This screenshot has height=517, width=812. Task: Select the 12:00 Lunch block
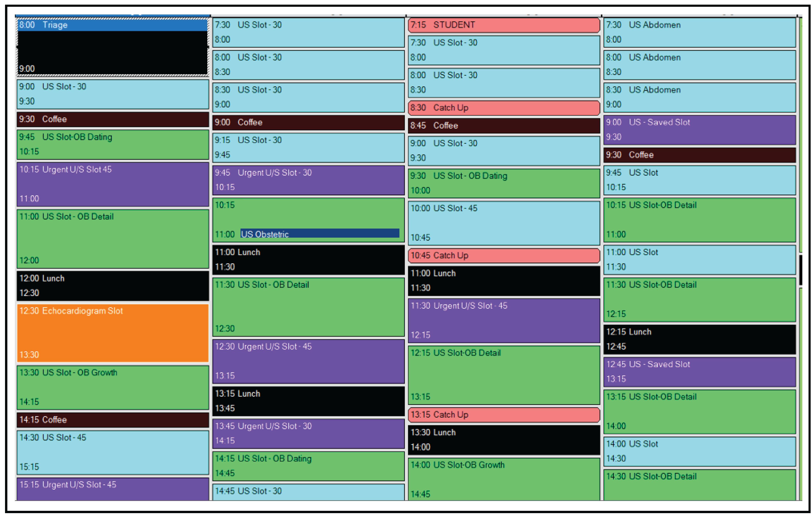tap(113, 286)
